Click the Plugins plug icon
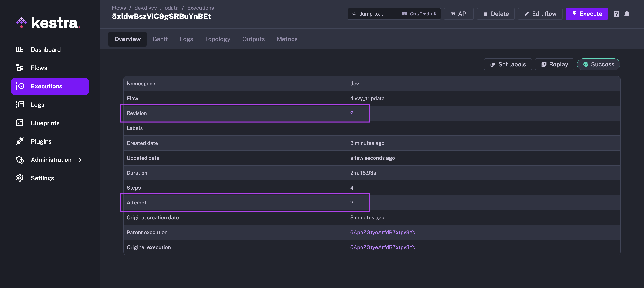Viewport: 644px width, 288px height. tap(20, 141)
